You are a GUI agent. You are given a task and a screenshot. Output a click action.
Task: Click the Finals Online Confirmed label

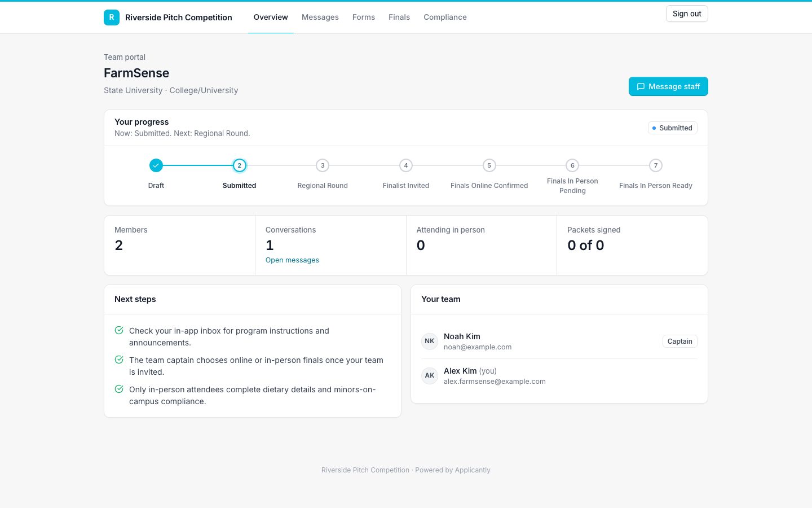pos(489,186)
